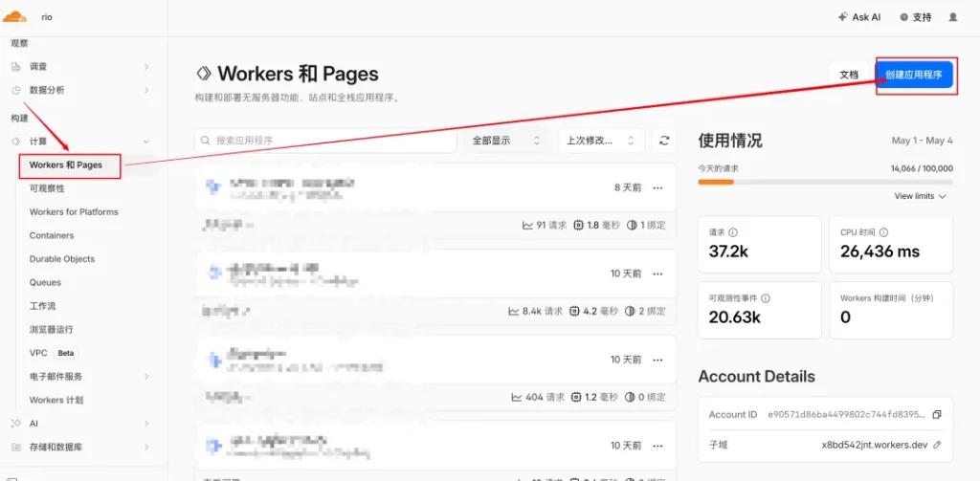Image resolution: width=980 pixels, height=481 pixels.
Task: Open Containers in the sidebar
Action: [x=52, y=235]
